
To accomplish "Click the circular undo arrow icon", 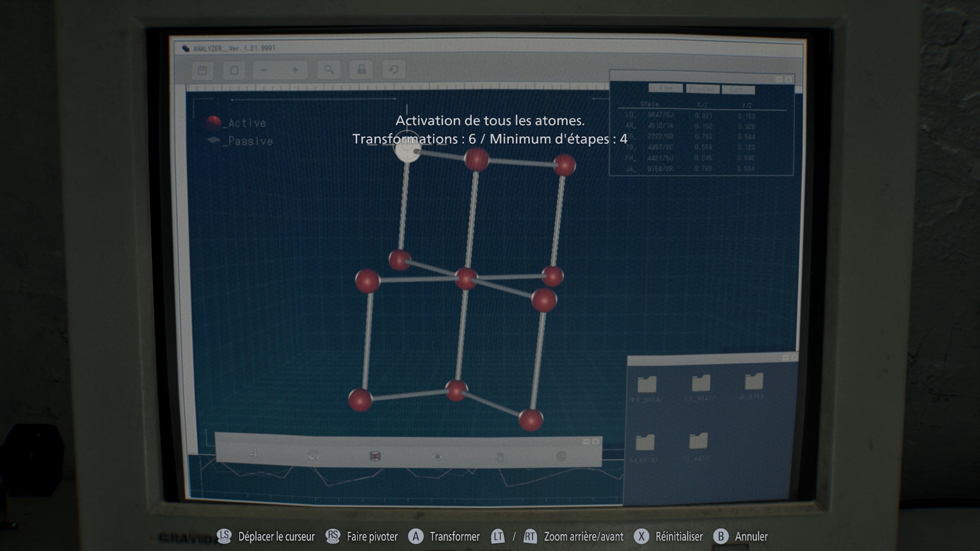I will [x=394, y=69].
